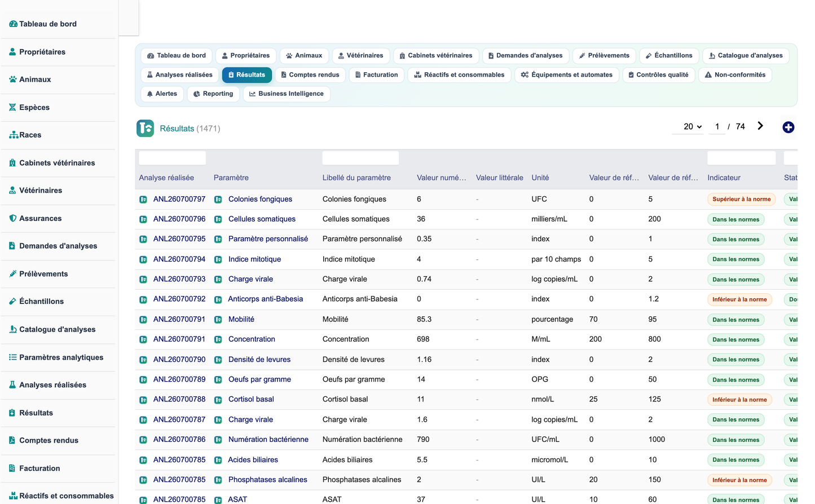Open the Vétérinaires tab
Viewport: 815px width, 504px height.
point(360,56)
